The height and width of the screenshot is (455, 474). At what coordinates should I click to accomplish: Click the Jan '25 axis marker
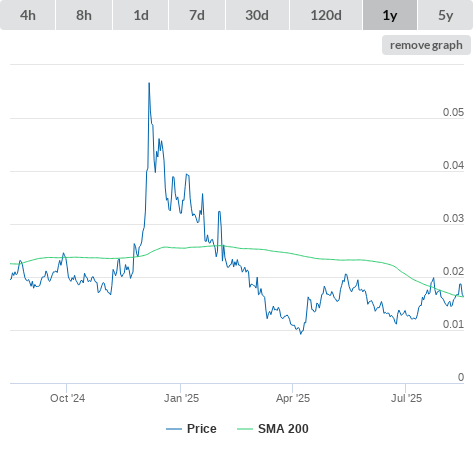[x=181, y=398]
